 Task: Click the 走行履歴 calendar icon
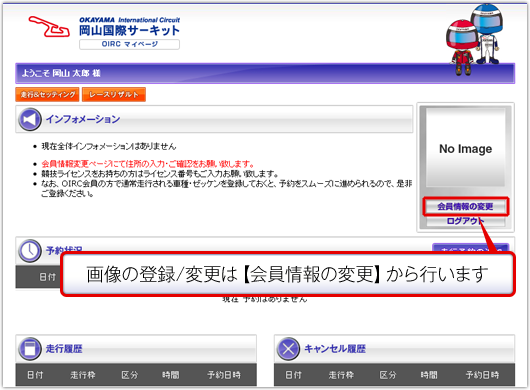pyautogui.click(x=30, y=348)
